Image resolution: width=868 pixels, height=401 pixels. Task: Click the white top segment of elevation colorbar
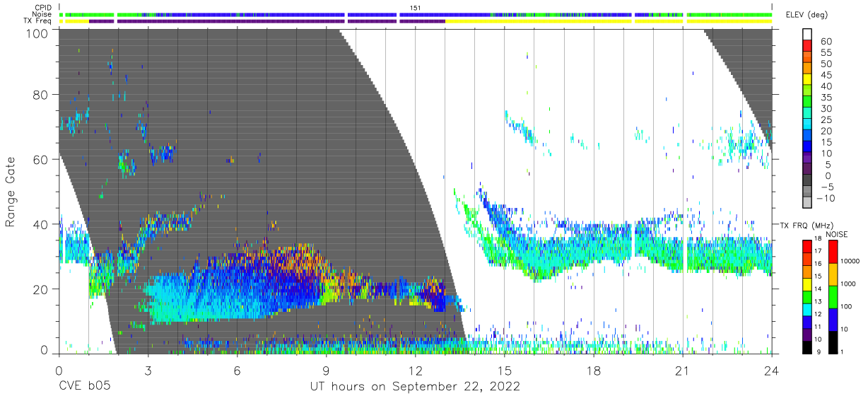(x=809, y=35)
